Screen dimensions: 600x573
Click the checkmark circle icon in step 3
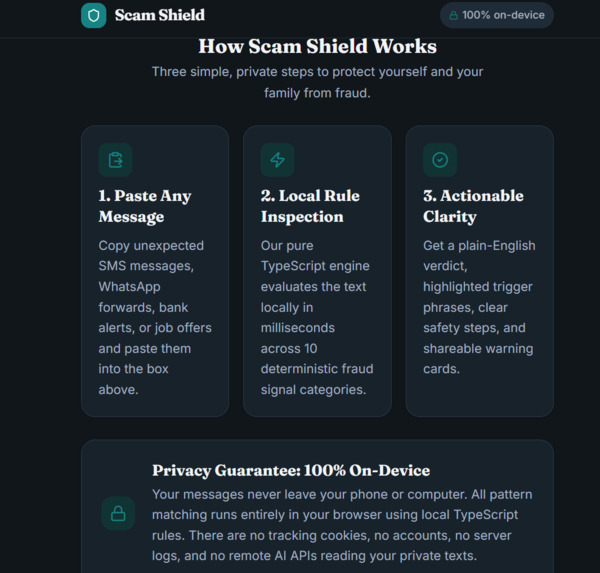pyautogui.click(x=440, y=160)
